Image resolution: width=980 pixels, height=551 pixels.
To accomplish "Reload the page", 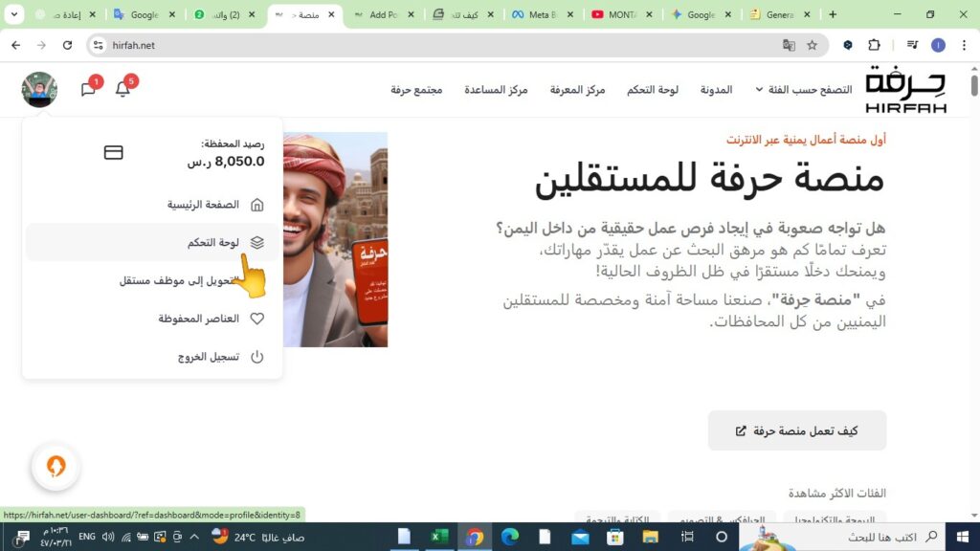I will (x=67, y=45).
